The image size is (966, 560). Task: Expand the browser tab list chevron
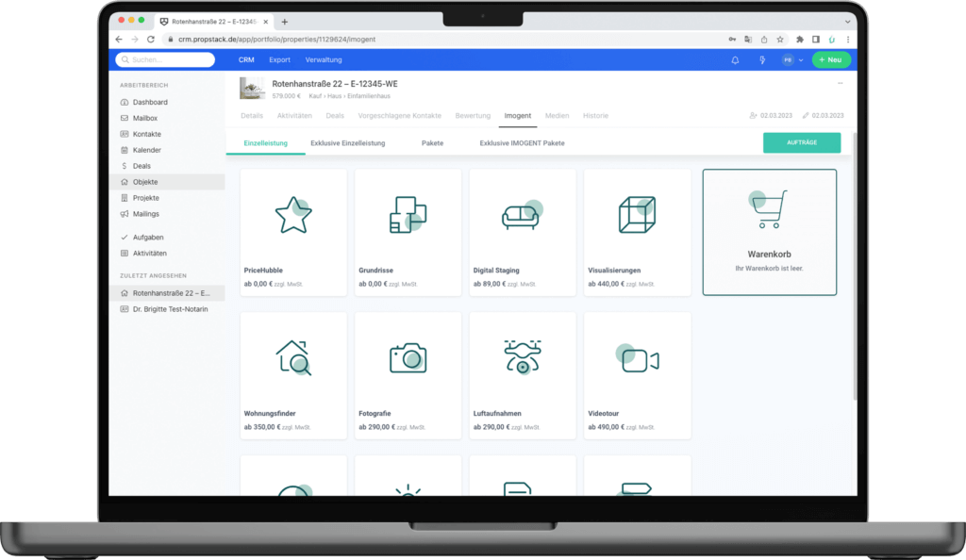pyautogui.click(x=848, y=22)
